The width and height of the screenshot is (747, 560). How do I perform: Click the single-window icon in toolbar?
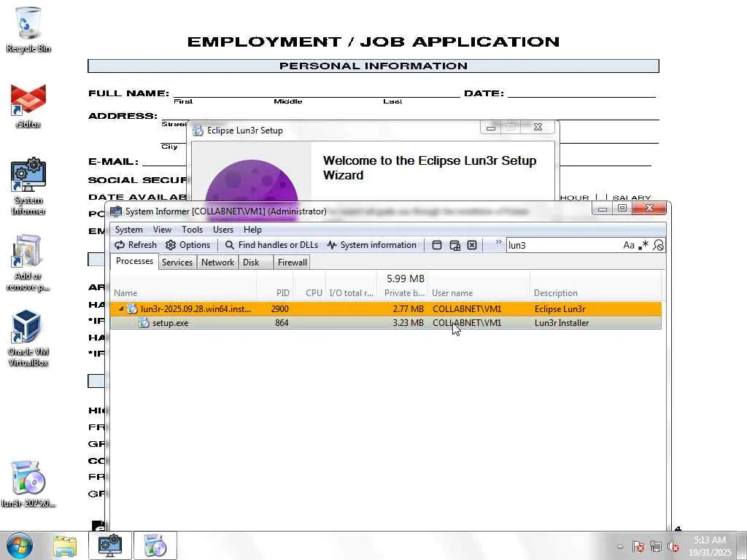437,245
